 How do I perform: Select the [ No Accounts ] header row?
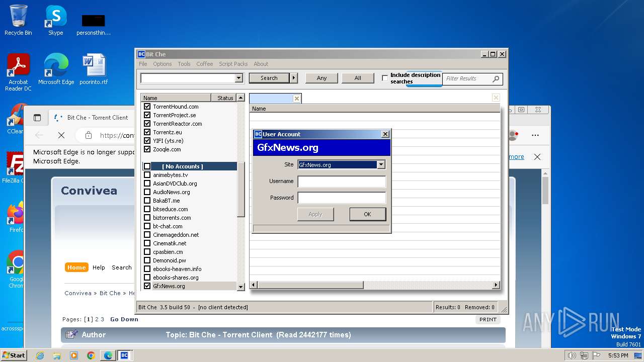190,166
